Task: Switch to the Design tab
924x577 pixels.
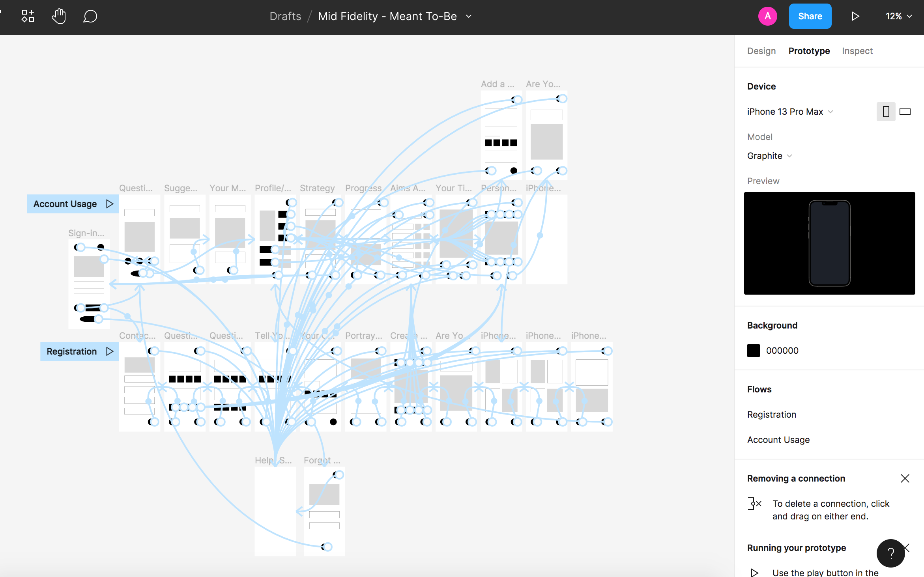Action: click(x=761, y=51)
